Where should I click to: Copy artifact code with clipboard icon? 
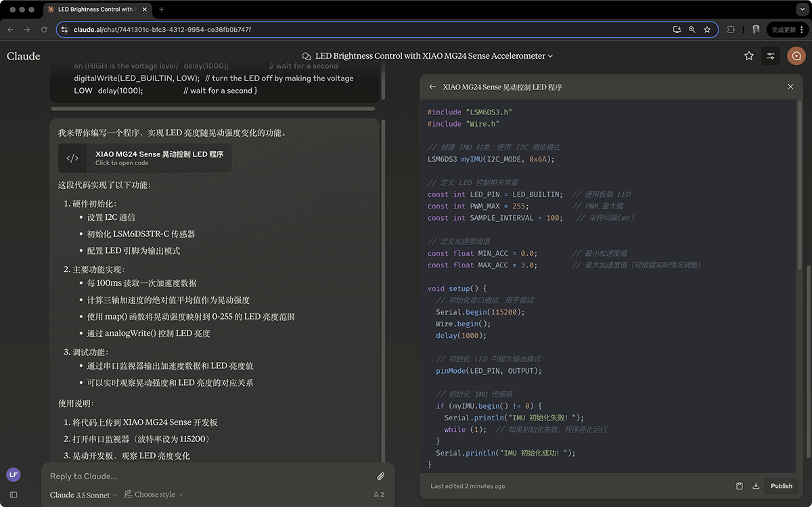740,486
